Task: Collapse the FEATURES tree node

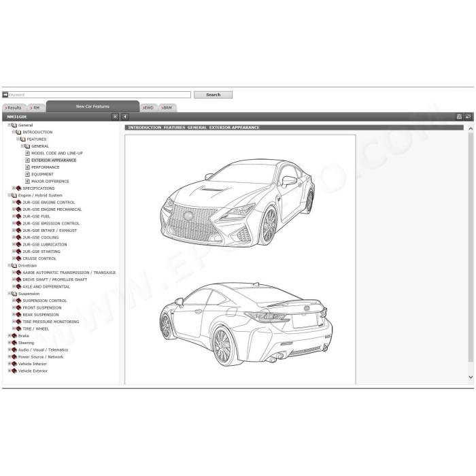Action: pyautogui.click(x=18, y=139)
